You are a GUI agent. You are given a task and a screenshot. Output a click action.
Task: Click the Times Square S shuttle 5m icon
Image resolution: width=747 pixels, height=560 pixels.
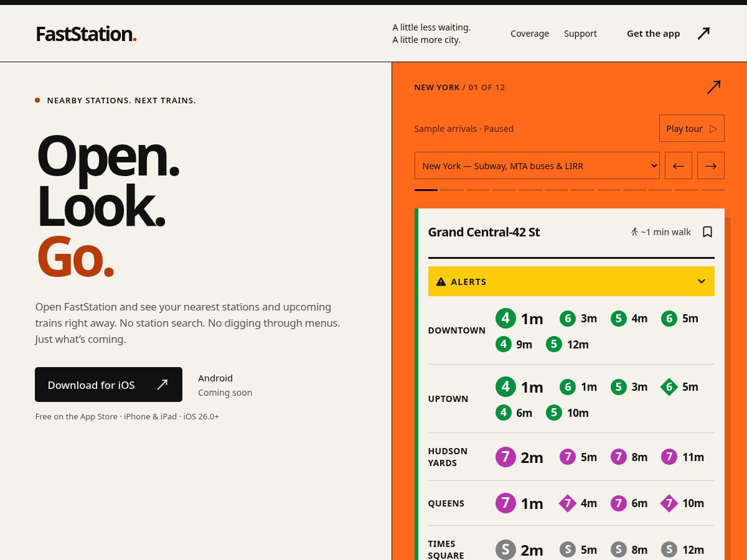pyautogui.click(x=567, y=549)
